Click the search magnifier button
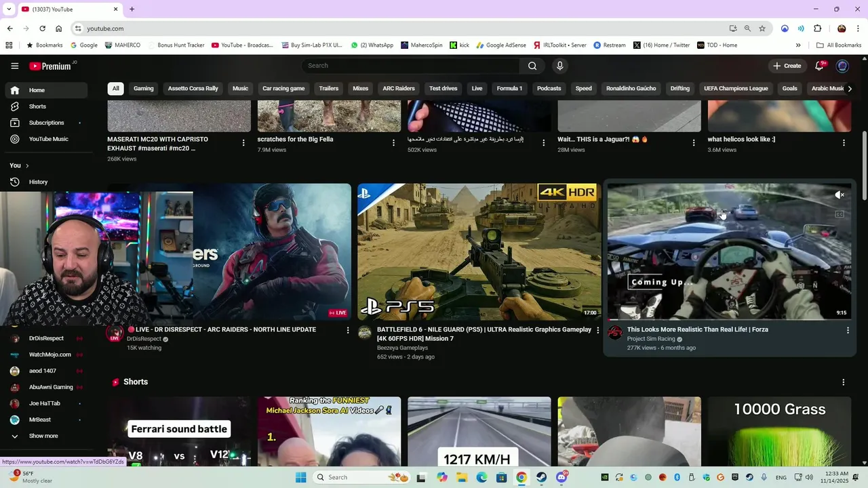The height and width of the screenshot is (488, 868). (532, 66)
